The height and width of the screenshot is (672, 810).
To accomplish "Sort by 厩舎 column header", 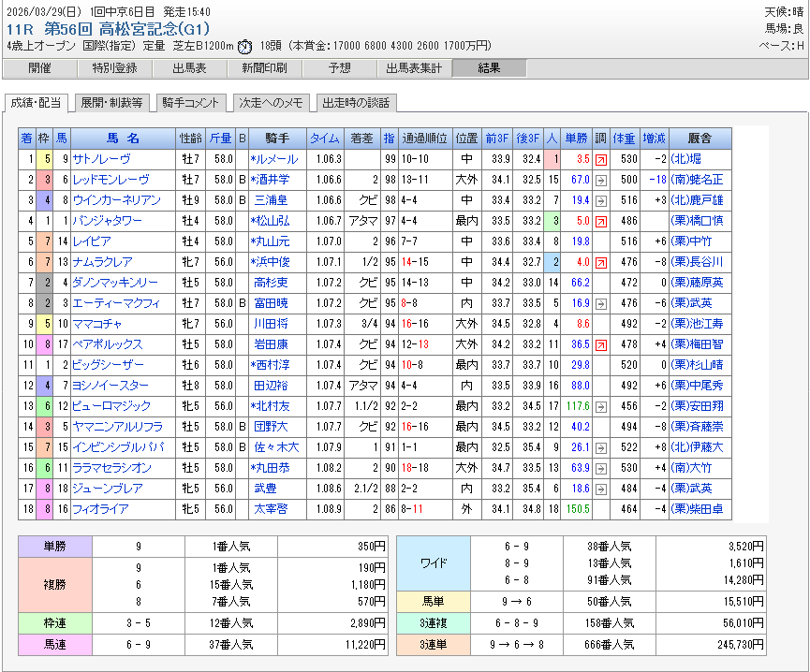I will pyautogui.click(x=700, y=139).
